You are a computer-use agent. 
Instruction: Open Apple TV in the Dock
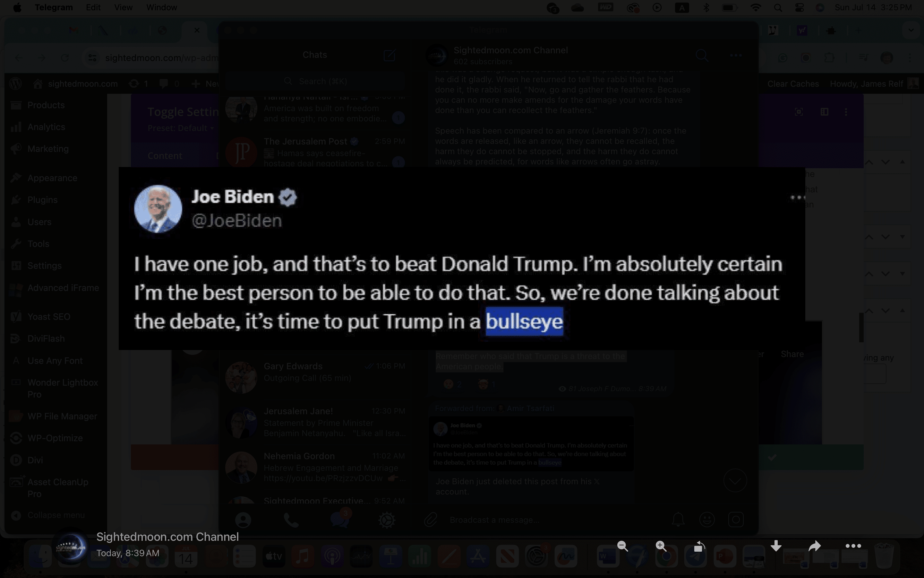[x=274, y=556]
